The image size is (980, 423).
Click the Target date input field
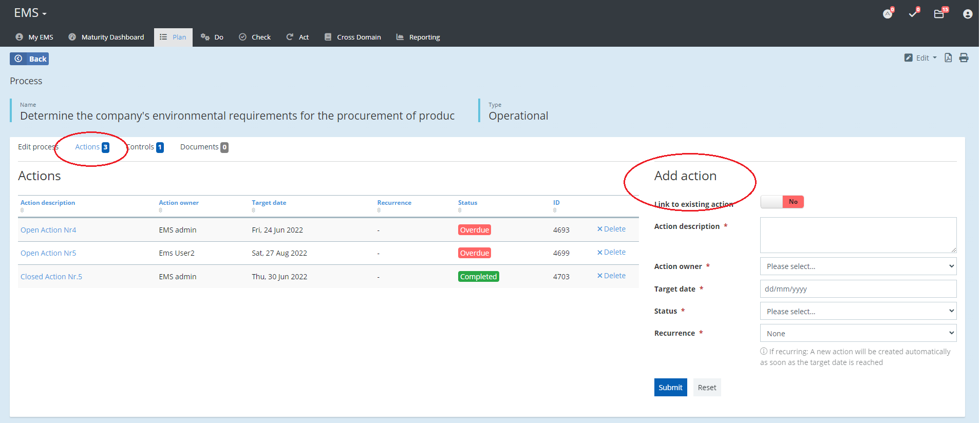(858, 289)
